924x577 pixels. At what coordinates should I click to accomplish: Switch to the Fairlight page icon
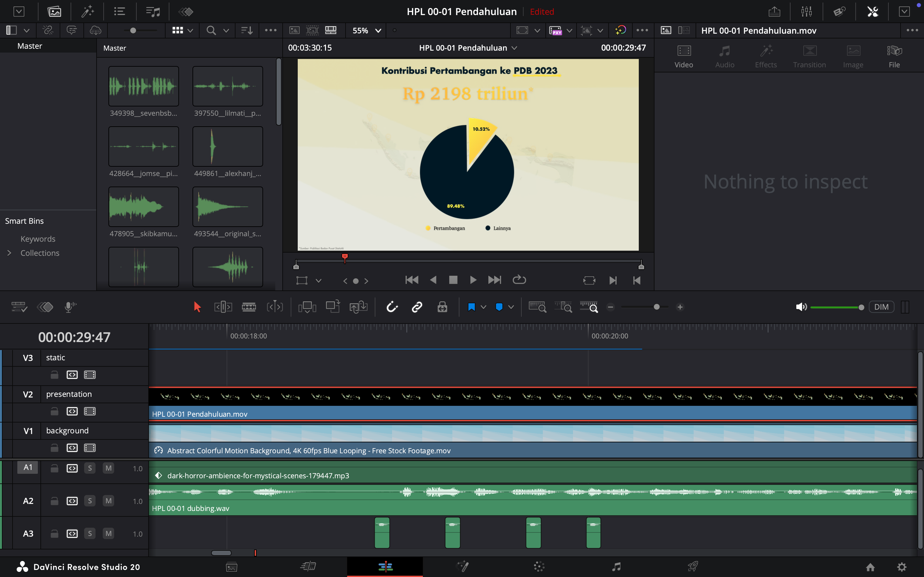pyautogui.click(x=616, y=567)
